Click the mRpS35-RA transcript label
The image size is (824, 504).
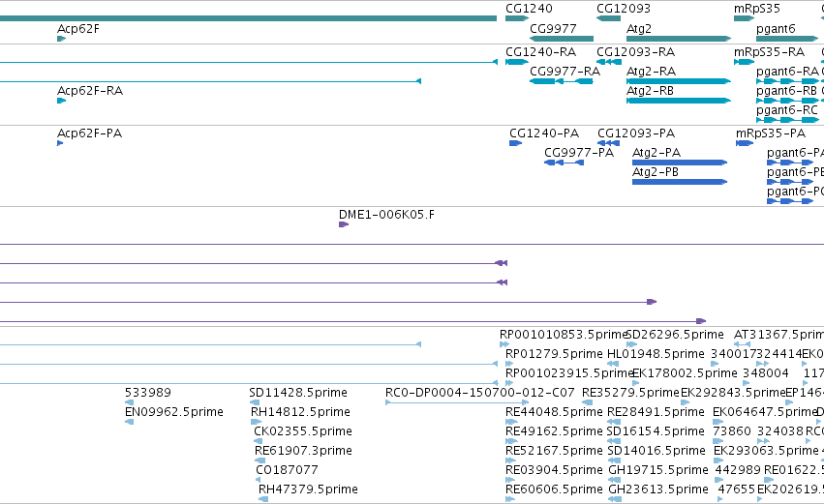coord(769,52)
